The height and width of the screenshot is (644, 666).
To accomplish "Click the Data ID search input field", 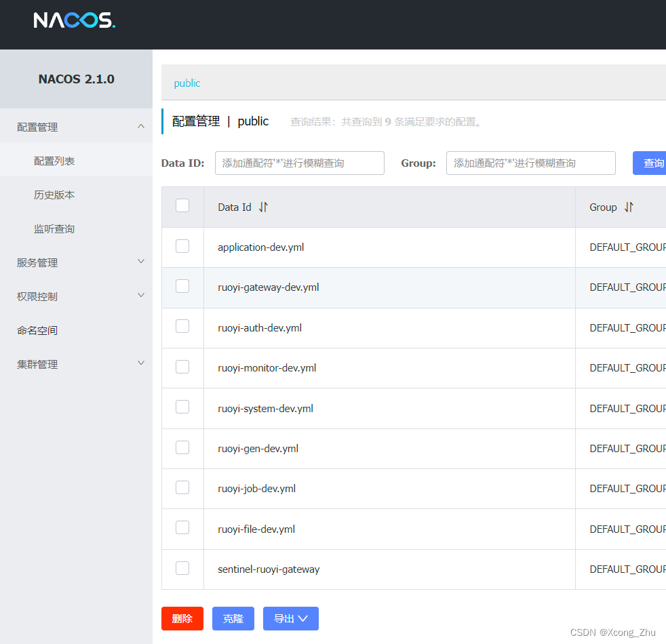I will 299,163.
